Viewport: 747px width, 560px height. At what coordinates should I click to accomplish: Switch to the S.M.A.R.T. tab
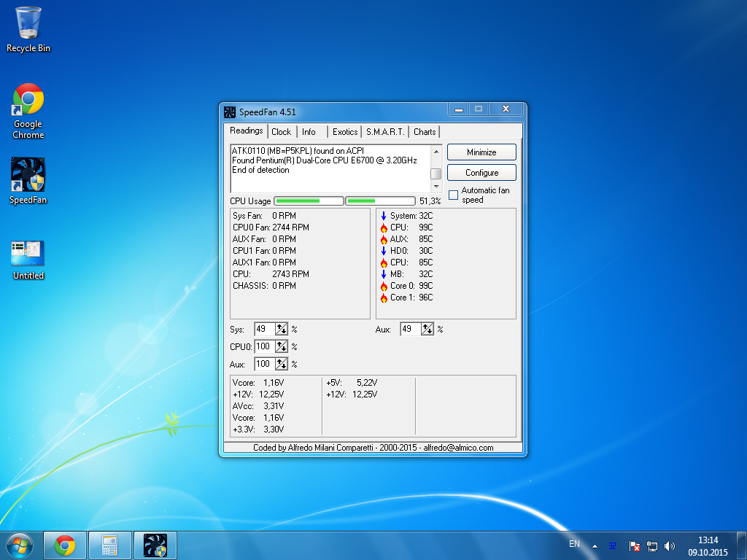385,132
